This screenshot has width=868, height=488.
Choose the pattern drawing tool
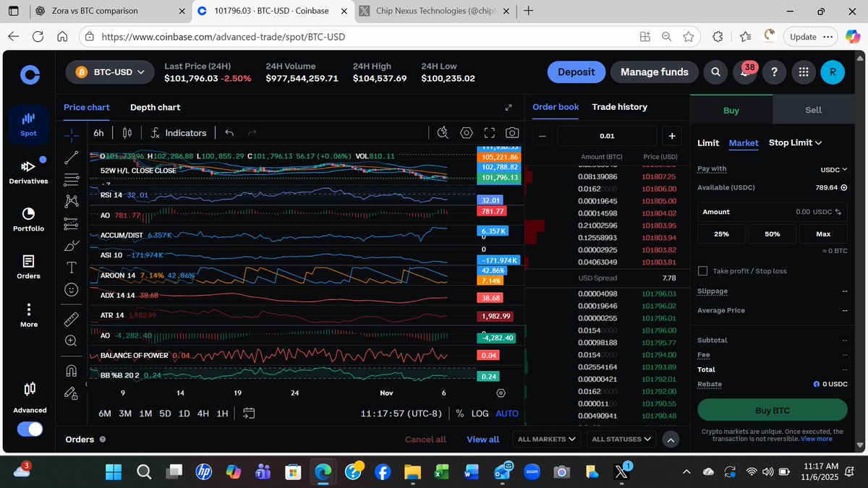[72, 201]
